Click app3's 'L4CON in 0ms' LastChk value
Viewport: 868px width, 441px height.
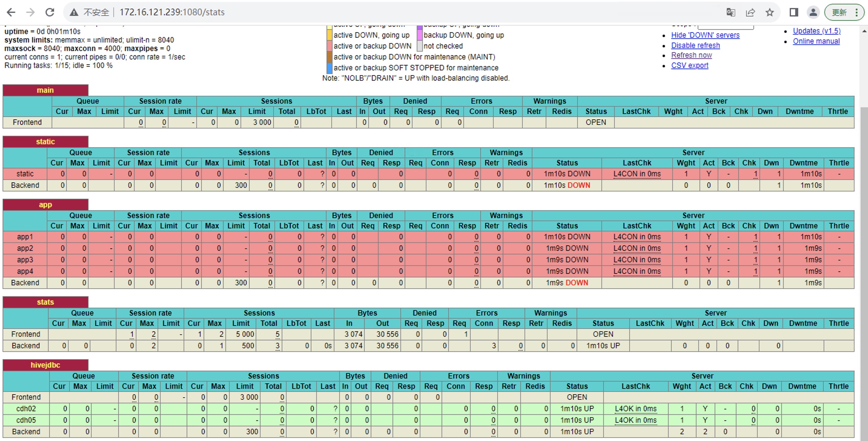pos(637,260)
